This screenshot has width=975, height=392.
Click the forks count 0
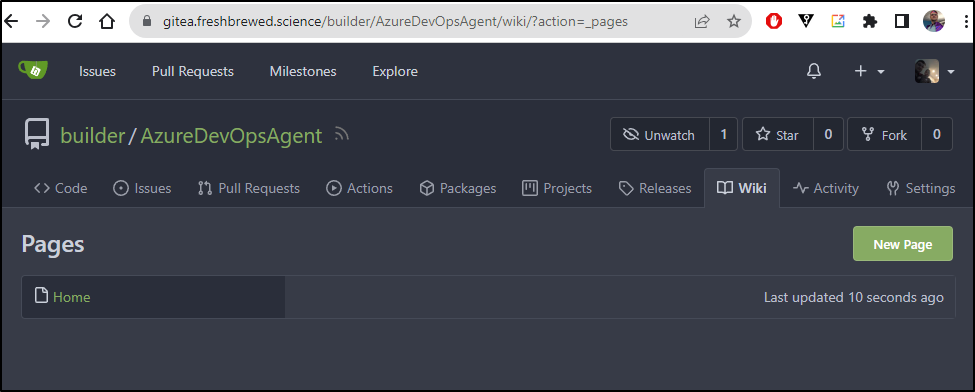point(937,134)
